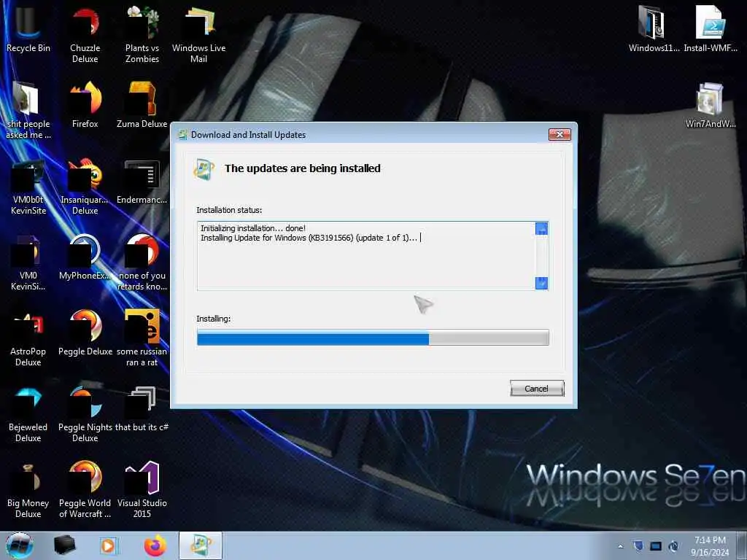
Task: Open Zuma Deluxe desktop icon
Action: pos(142,105)
